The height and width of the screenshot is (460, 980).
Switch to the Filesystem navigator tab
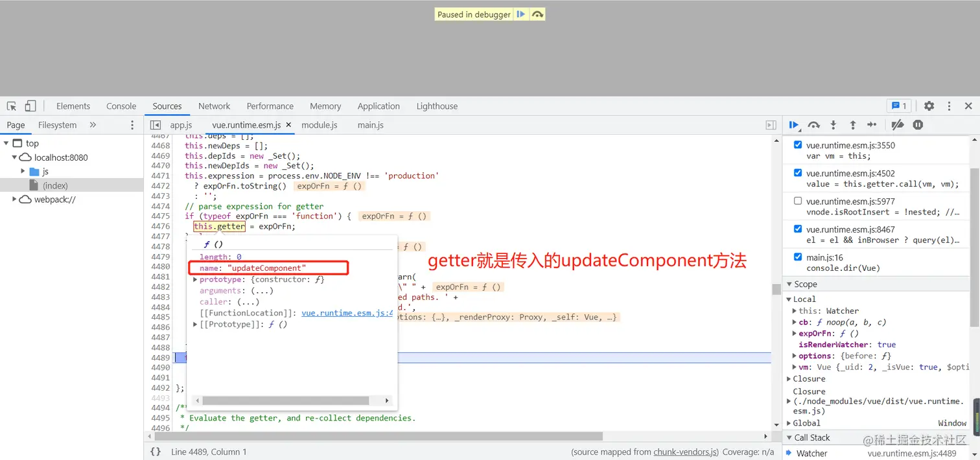click(57, 125)
